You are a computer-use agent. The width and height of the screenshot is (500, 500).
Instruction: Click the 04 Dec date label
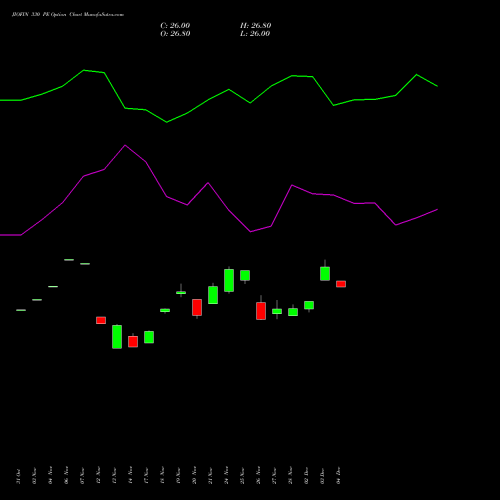[x=339, y=475]
